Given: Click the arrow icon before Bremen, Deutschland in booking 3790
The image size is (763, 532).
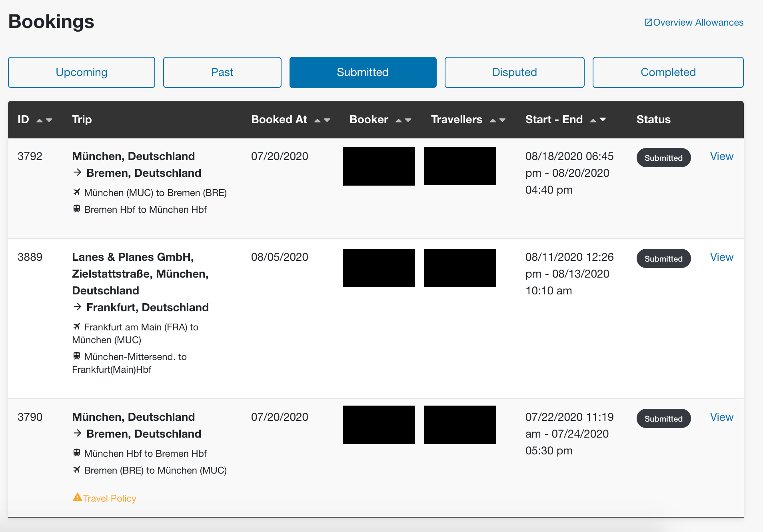Looking at the screenshot, I should coord(78,433).
